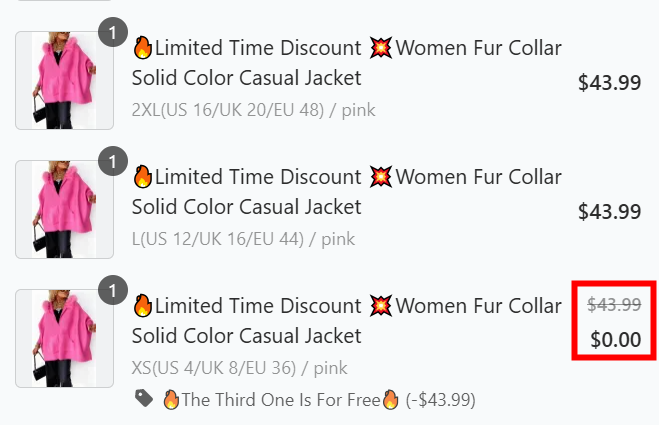The image size is (659, 425).
Task: Select the '2XL(US 16/UK 20/EU 48) / pink' variant text
Action: tap(253, 110)
